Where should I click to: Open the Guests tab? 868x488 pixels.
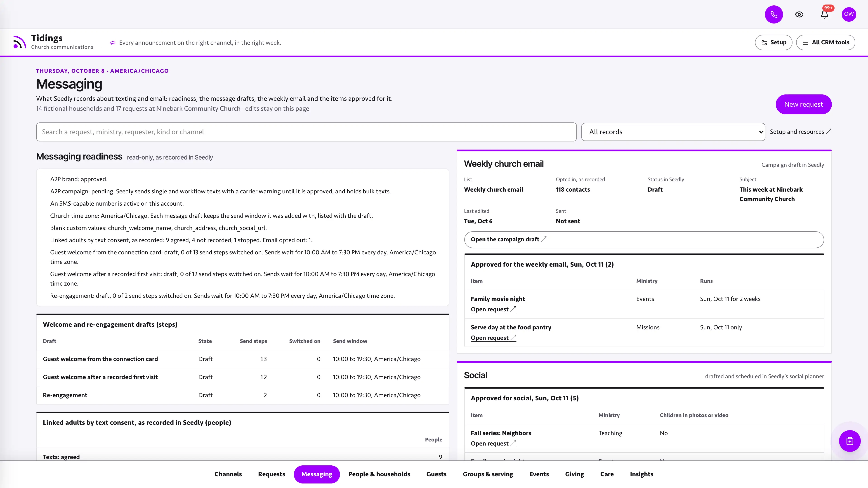436,474
